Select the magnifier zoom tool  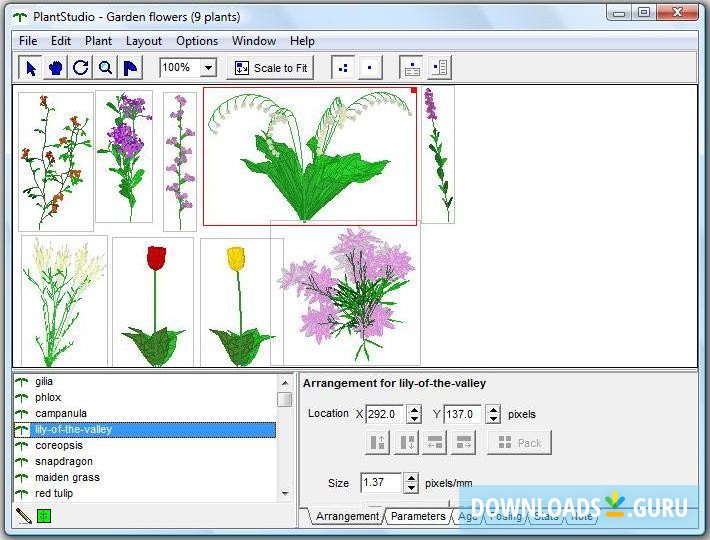[106, 68]
